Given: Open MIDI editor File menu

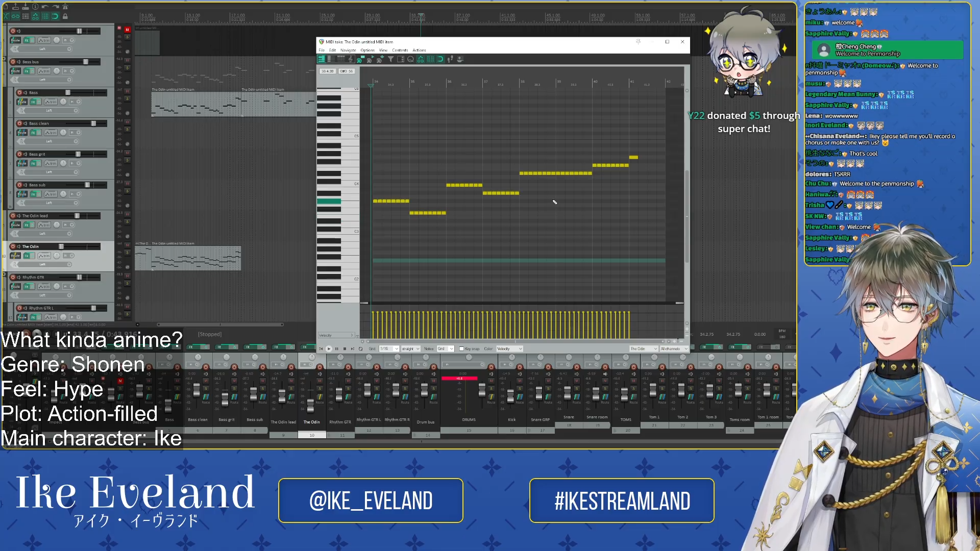Looking at the screenshot, I should pos(322,50).
